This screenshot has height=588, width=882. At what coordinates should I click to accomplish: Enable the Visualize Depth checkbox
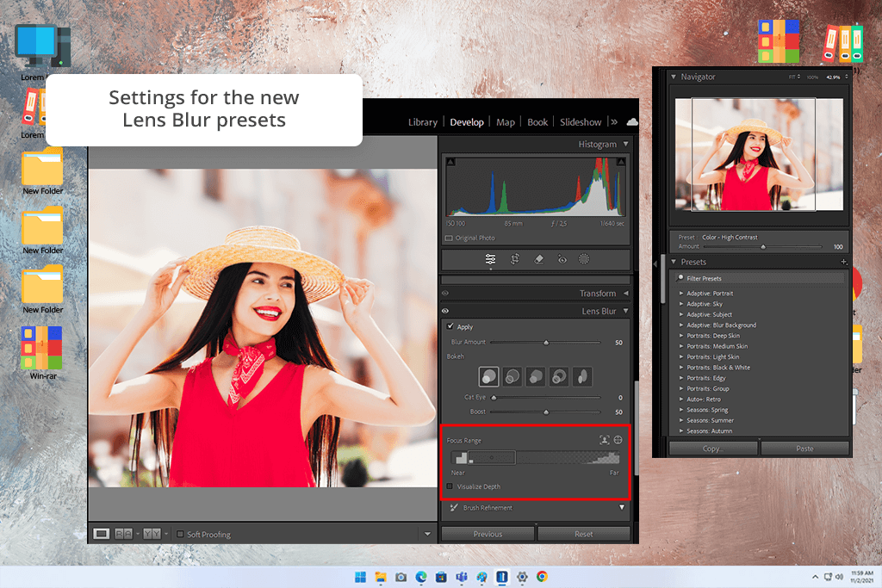tap(450, 486)
